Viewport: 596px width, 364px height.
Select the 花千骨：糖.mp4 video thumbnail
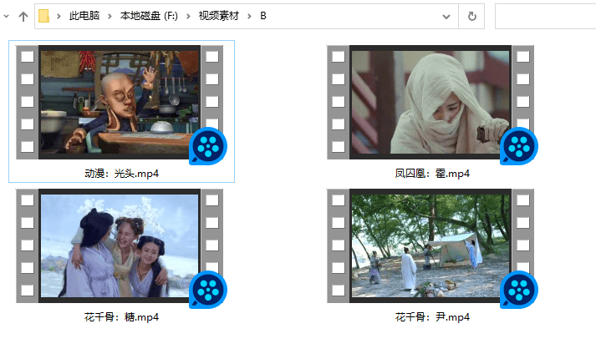point(120,245)
